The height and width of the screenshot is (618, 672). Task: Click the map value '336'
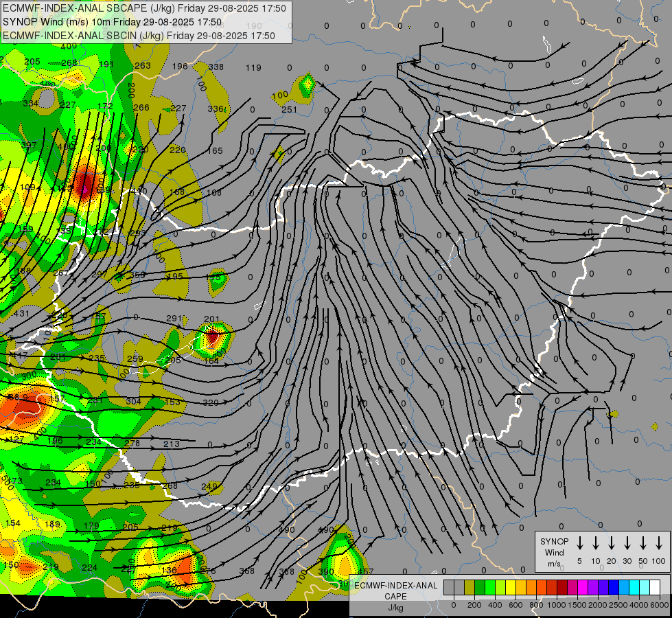(x=216, y=108)
